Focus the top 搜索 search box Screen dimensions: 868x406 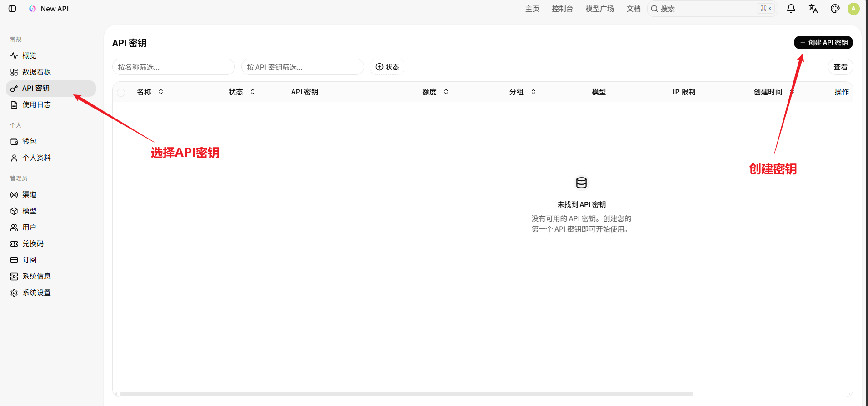pyautogui.click(x=712, y=9)
